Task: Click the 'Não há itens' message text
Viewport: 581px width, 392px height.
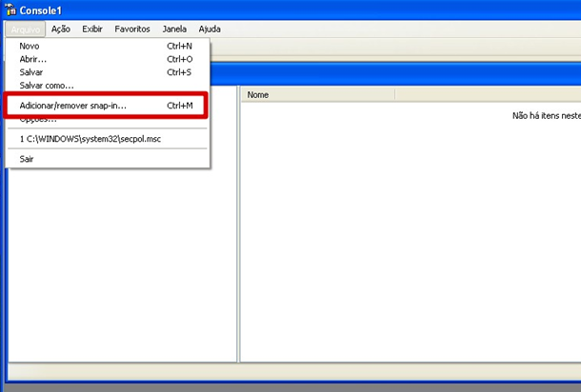Action: tap(547, 116)
